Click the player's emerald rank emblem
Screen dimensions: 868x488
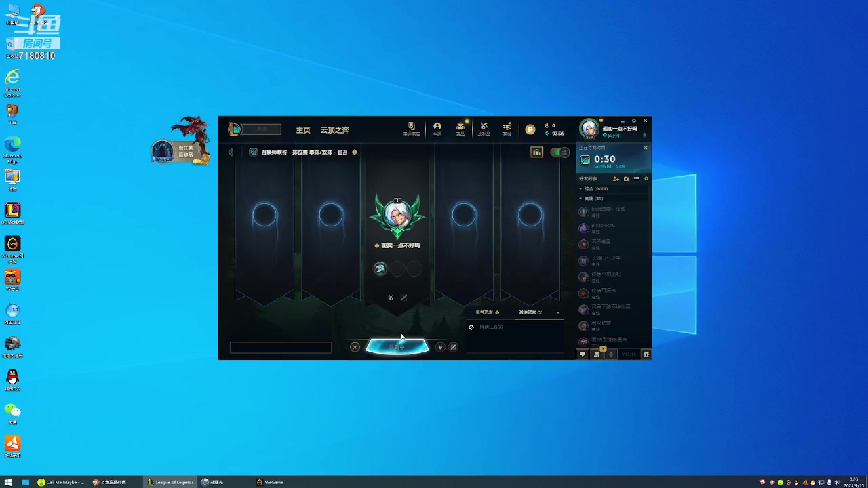397,216
